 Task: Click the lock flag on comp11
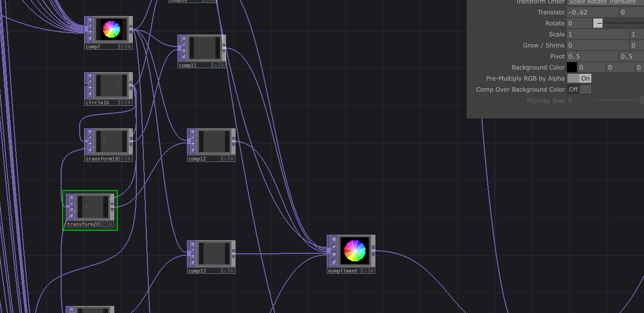(184, 56)
